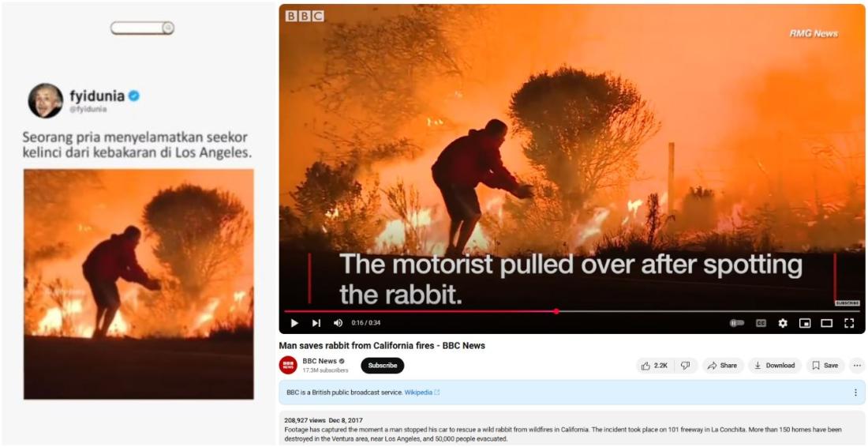
Task: Open video settings gear
Action: 783,323
